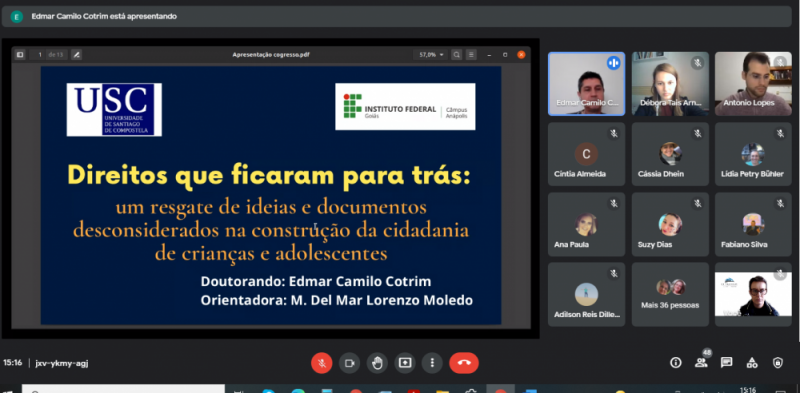Raise hand using the hand icon
800x393 pixels.
point(377,363)
